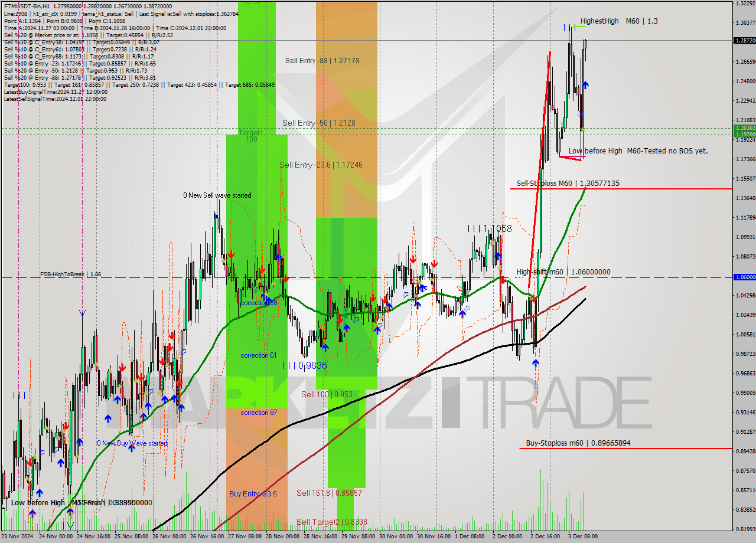Click the Sell Entry -50 | 1.2128 label

pyautogui.click(x=318, y=123)
